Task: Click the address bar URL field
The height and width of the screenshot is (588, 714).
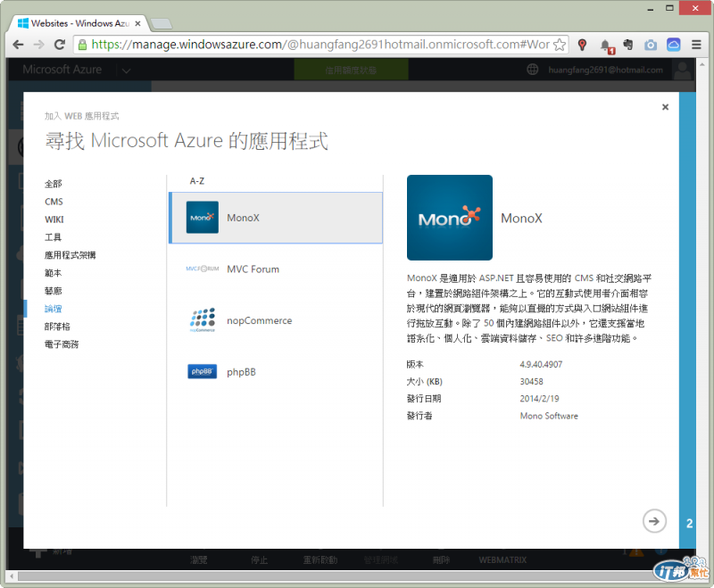Action: click(321, 45)
